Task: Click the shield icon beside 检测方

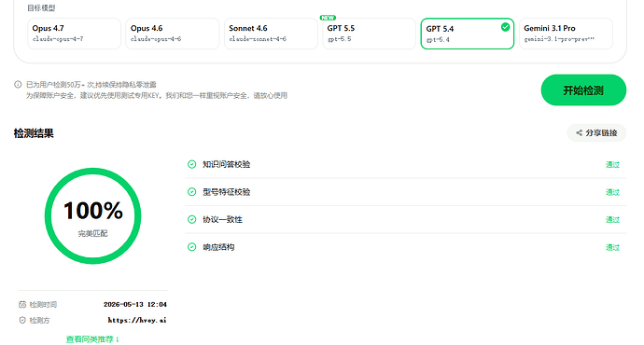Action: [x=22, y=320]
